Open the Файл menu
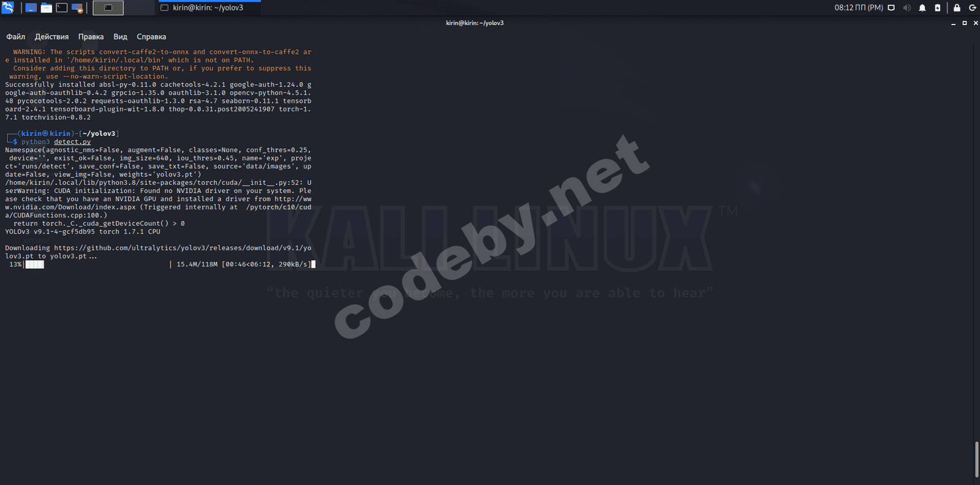980x485 pixels. coord(16,37)
